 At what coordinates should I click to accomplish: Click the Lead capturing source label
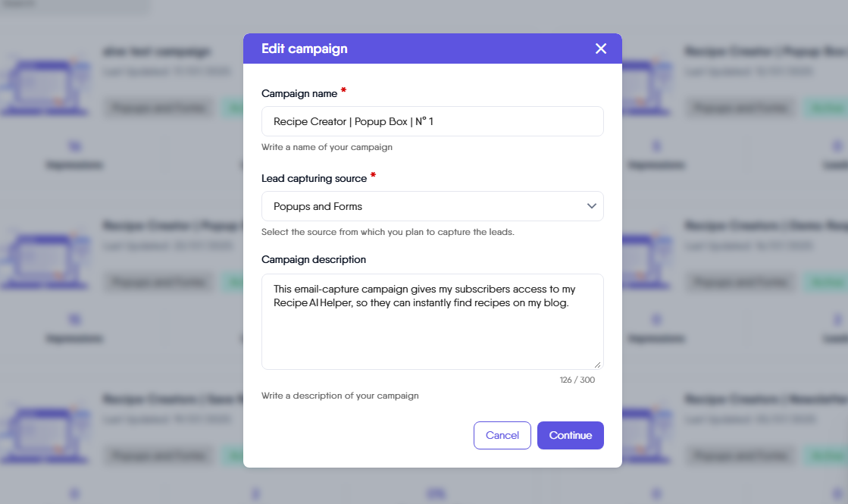[314, 178]
